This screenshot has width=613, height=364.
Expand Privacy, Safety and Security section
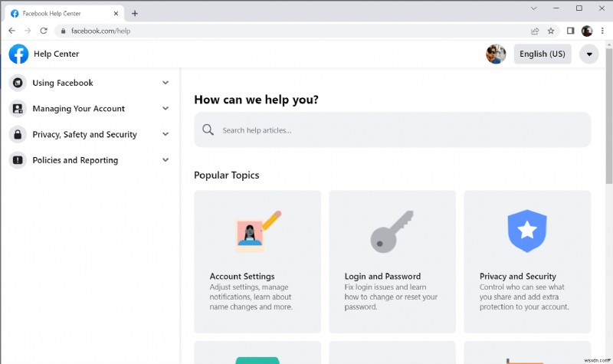tap(166, 134)
